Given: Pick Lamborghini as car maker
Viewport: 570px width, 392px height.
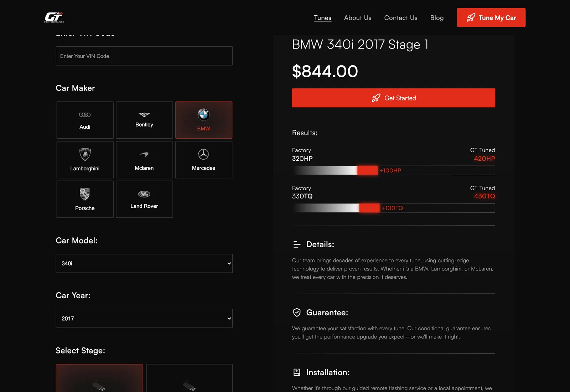Looking at the screenshot, I should point(85,160).
